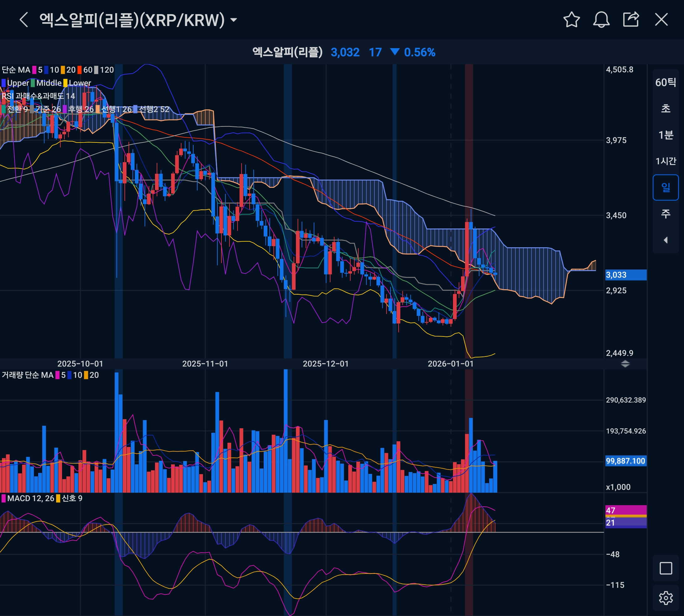
Task: Click the MACD 12, 26 indicator label
Action: 30,498
